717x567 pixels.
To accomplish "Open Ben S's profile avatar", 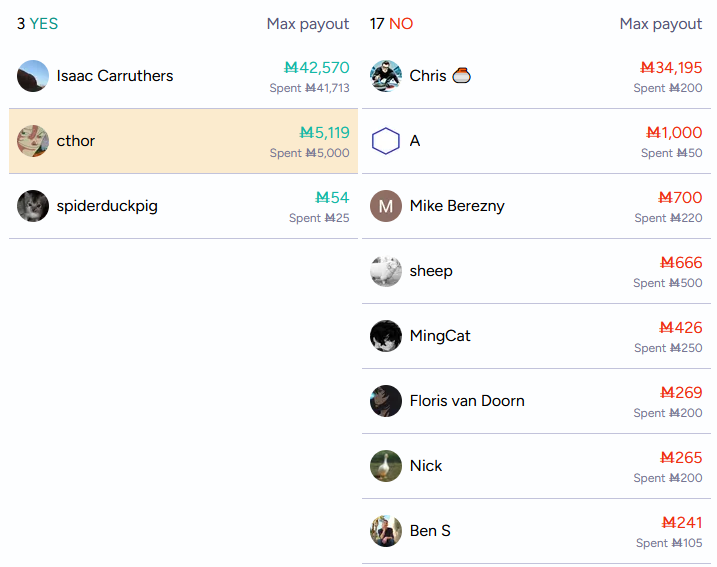I will (x=386, y=530).
